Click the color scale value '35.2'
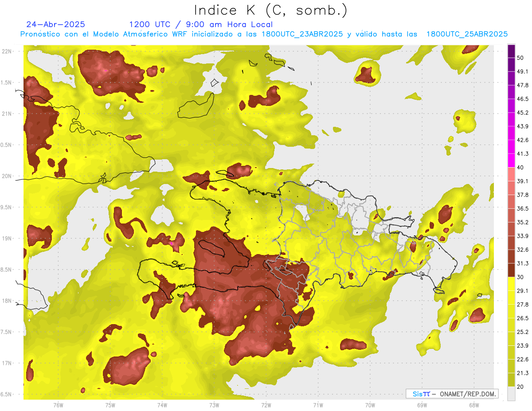 coord(523,222)
